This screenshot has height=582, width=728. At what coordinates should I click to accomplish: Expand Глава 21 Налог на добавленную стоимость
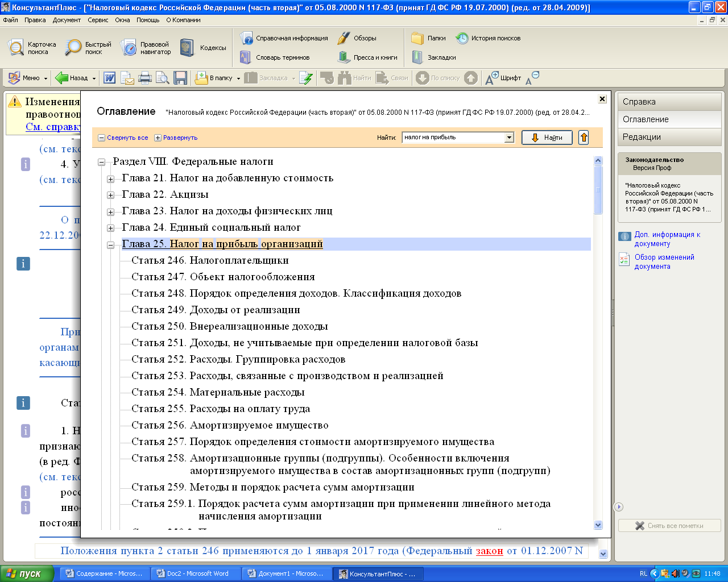[x=110, y=178]
